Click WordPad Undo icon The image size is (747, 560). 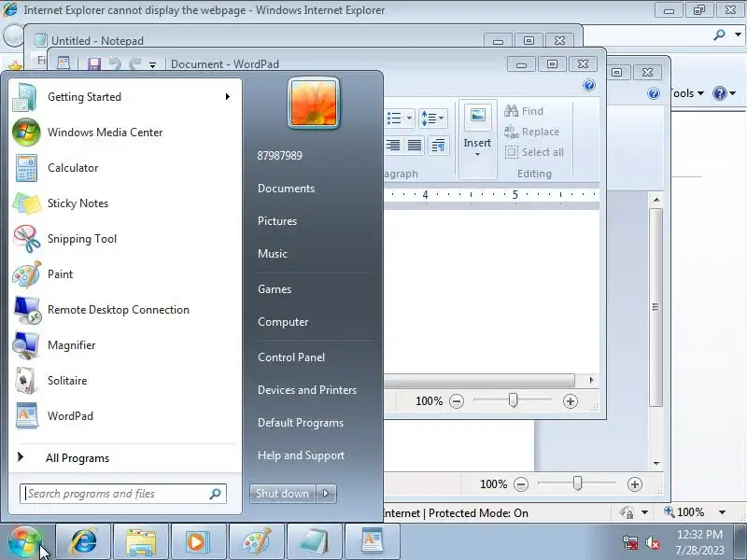click(x=114, y=63)
